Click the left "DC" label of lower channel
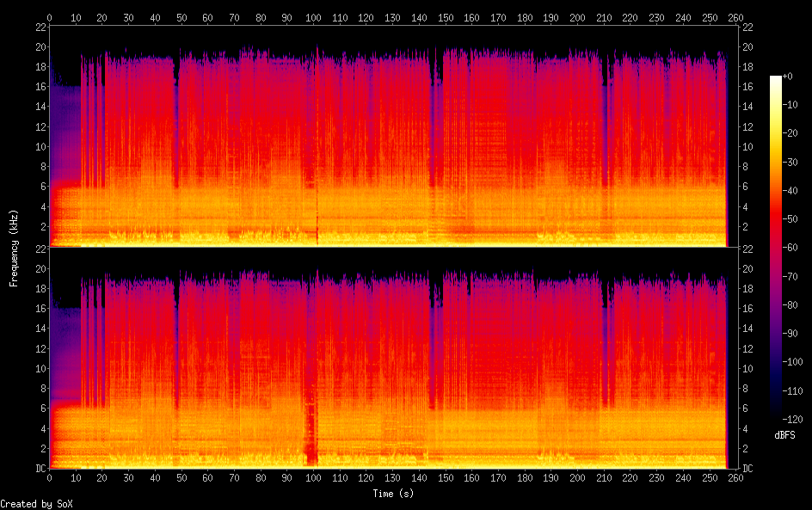This screenshot has height=510, width=812. pos(39,469)
